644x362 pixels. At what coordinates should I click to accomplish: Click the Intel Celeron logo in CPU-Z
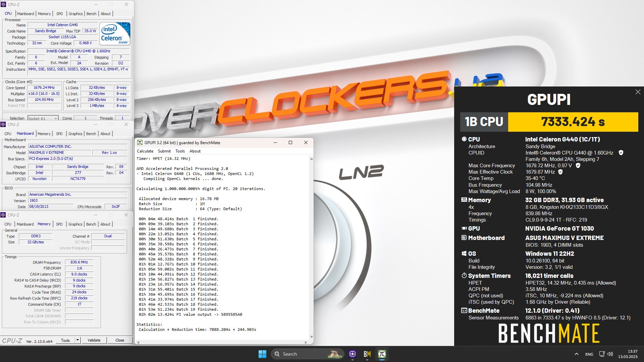[x=115, y=34]
